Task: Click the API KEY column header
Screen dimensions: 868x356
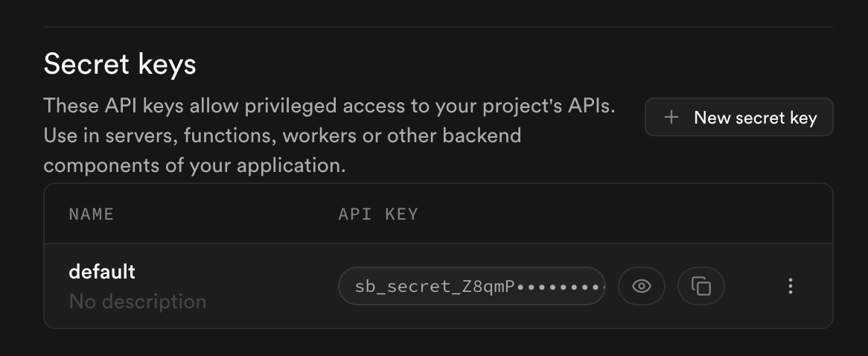Action: click(x=378, y=214)
